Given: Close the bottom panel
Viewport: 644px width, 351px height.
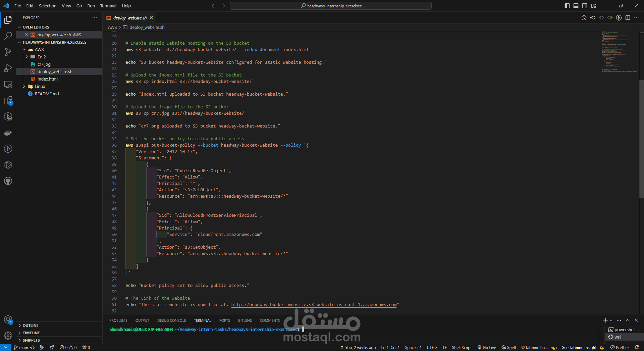Looking at the screenshot, I should tap(636, 320).
